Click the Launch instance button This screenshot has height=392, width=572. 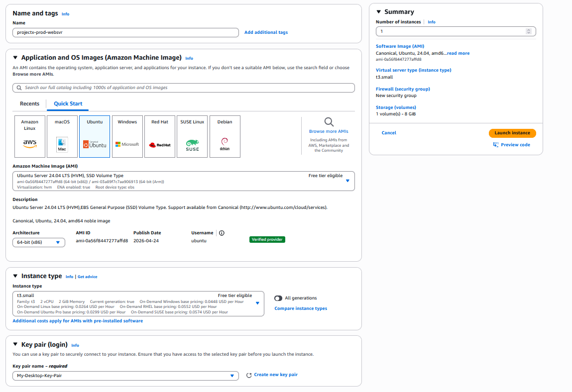(512, 133)
